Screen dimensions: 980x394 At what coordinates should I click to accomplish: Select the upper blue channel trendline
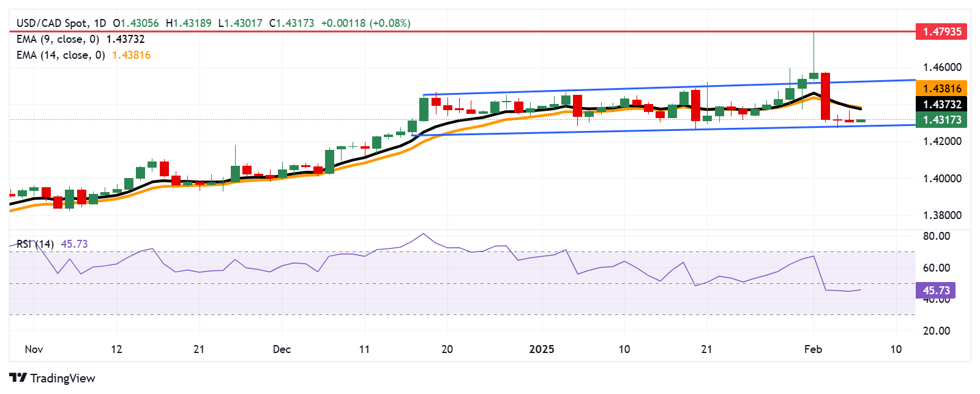[x=669, y=87]
